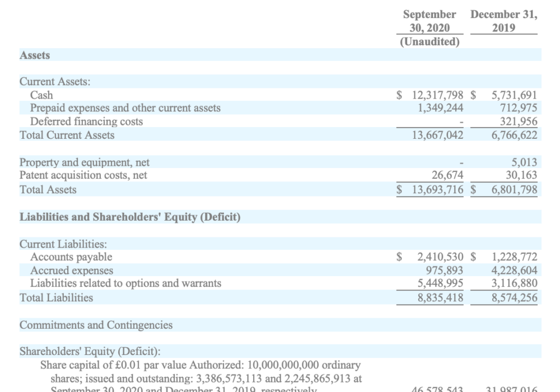Image resolution: width=560 pixels, height=392 pixels.
Task: Select prepaid value 1,349,244
Action: 440,108
